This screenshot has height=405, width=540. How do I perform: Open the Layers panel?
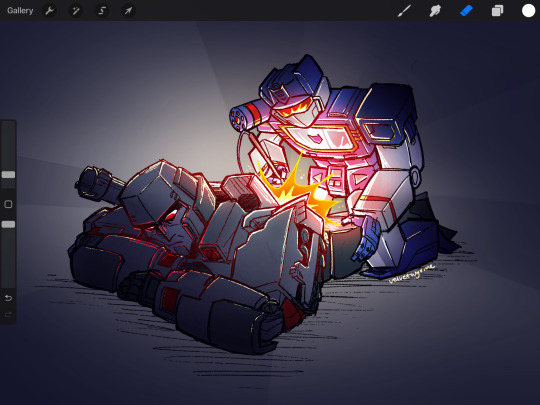[x=497, y=11]
